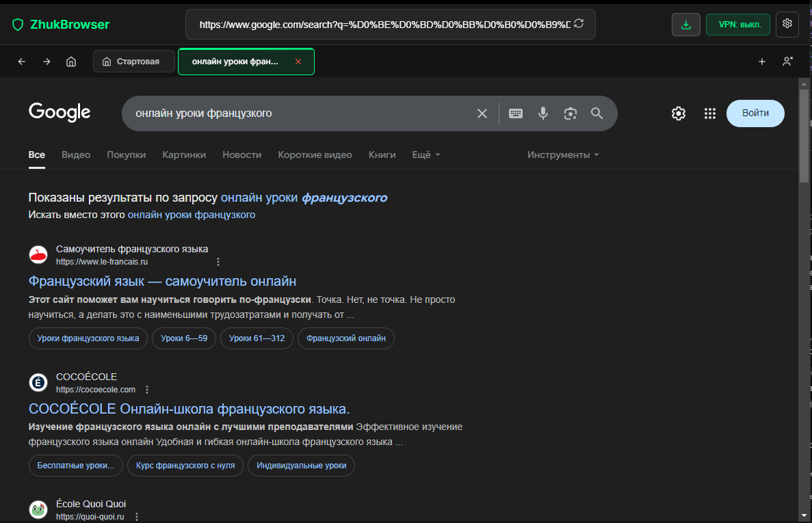Click the page vertical scrollbar thumb
The image size is (812, 523).
[804, 135]
